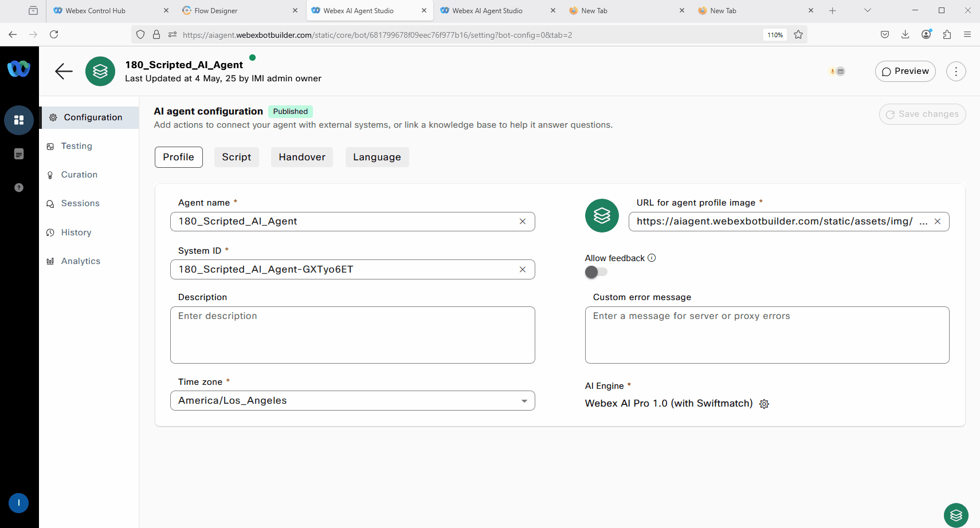Clear the Agent name field
The image size is (980, 528).
pyautogui.click(x=523, y=222)
